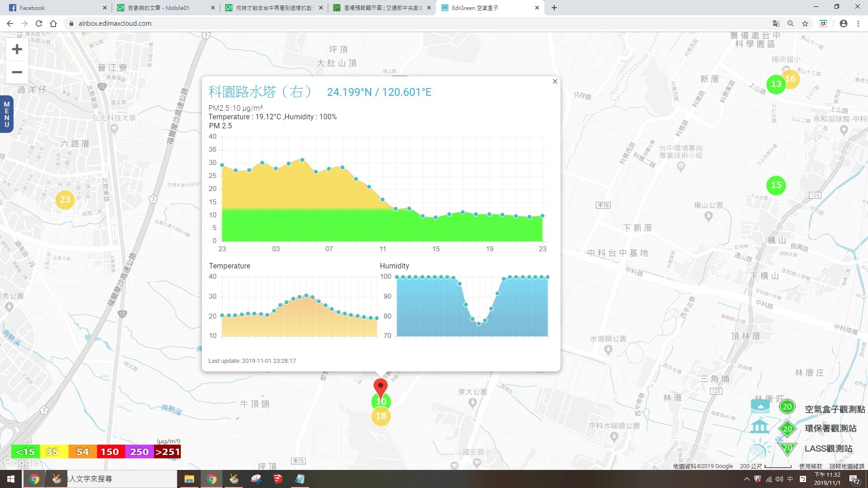Show hidden system tray icons
The width and height of the screenshot is (868, 488).
[x=746, y=479]
